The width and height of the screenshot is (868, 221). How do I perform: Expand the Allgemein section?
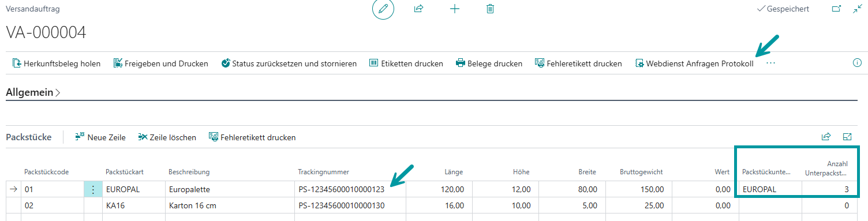(33, 92)
